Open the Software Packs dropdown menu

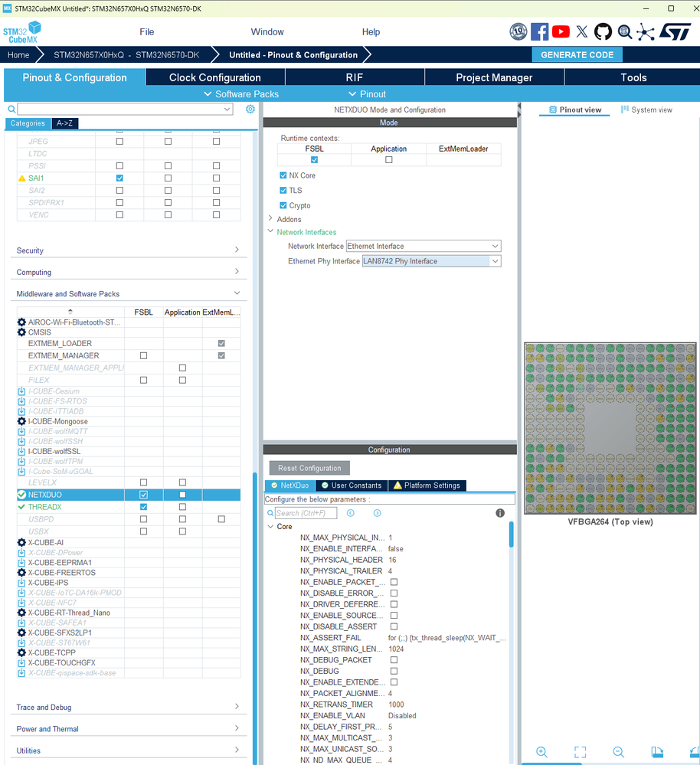click(241, 94)
